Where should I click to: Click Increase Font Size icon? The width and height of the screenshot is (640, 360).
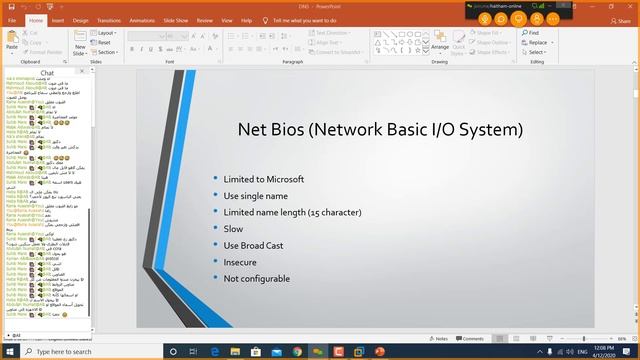point(194,36)
